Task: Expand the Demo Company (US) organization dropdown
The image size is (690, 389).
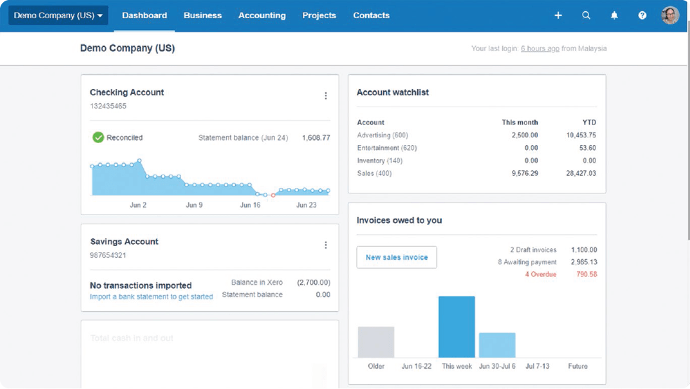Action: [58, 15]
